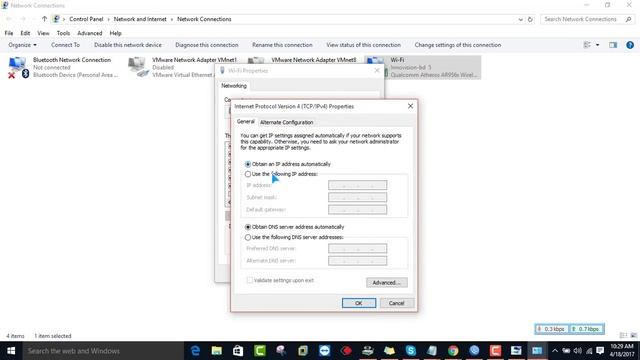Open Microsoft Edge from the taskbar
The image size is (640, 360).
tap(196, 351)
